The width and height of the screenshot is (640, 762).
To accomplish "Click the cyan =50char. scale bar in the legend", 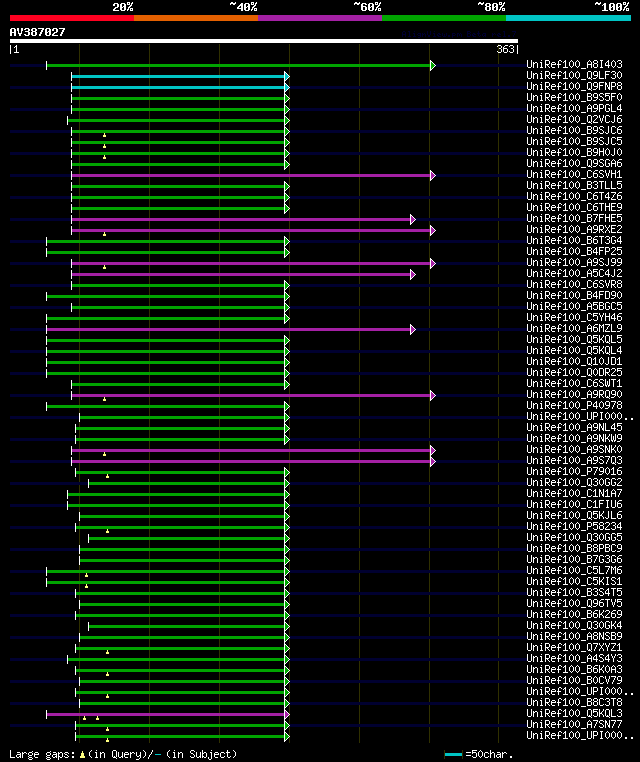I will [453, 754].
